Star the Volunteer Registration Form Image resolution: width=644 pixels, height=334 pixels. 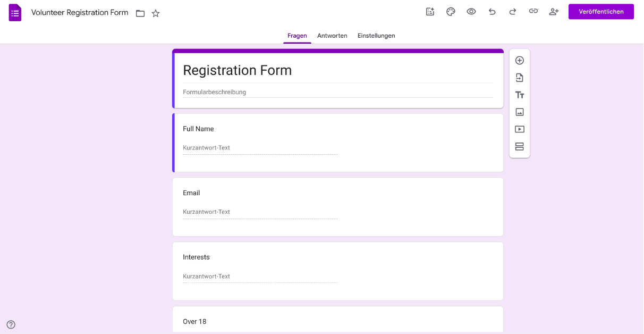(x=155, y=13)
